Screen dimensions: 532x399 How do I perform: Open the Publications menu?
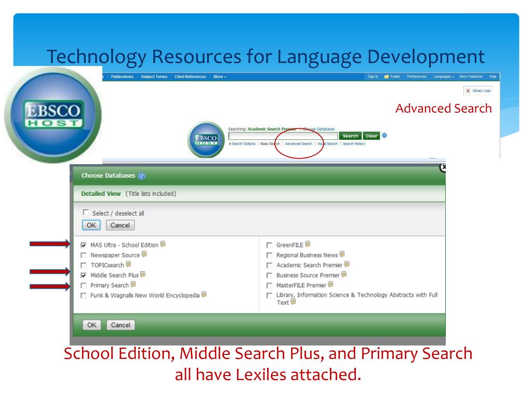pyautogui.click(x=122, y=77)
